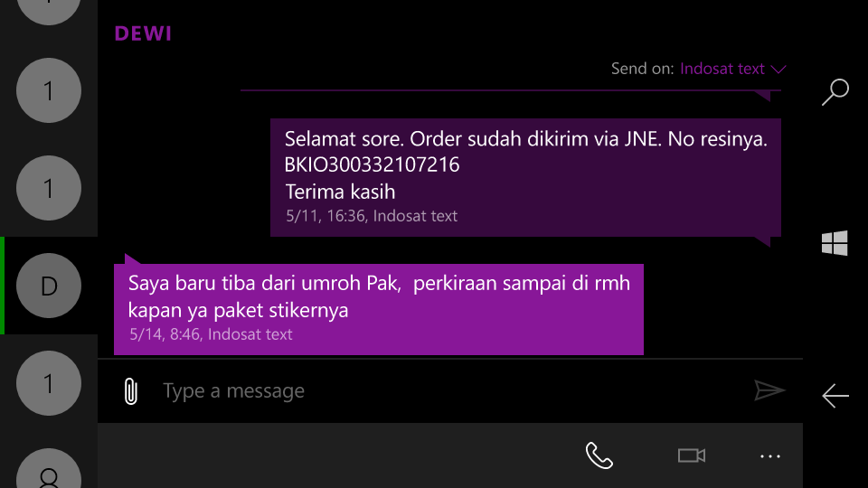The image size is (868, 488).
Task: Open second contact avatar labeled 1
Action: [49, 188]
